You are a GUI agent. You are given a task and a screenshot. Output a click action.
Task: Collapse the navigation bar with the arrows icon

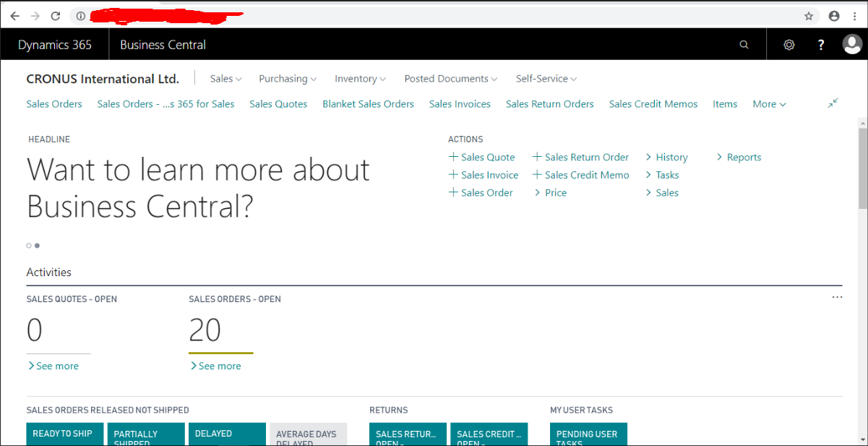click(833, 103)
